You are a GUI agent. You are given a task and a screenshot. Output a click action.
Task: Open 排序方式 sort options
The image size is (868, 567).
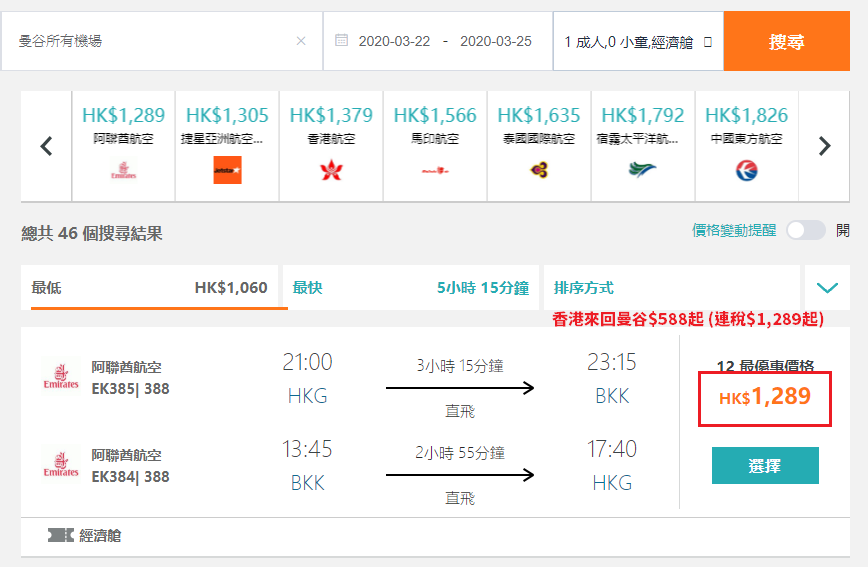(x=671, y=287)
